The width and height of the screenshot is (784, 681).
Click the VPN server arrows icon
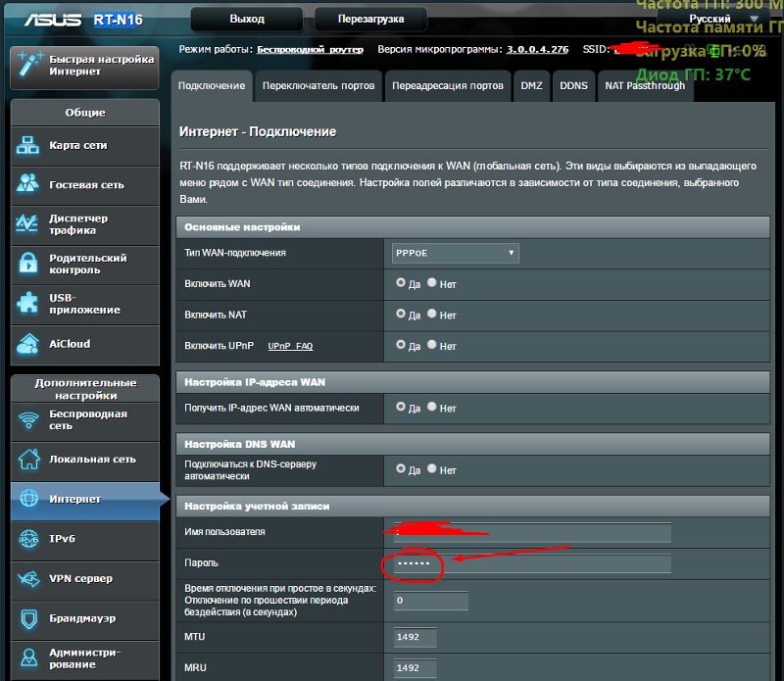[x=28, y=579]
